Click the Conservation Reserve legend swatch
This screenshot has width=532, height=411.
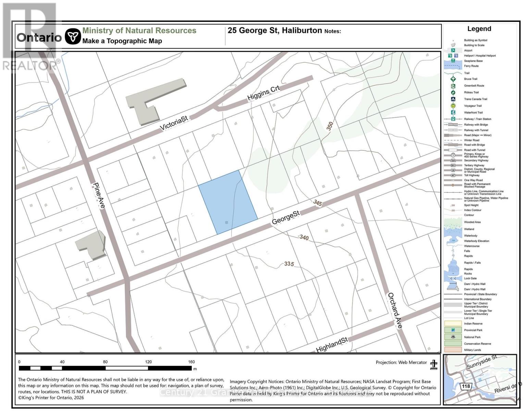point(453,343)
